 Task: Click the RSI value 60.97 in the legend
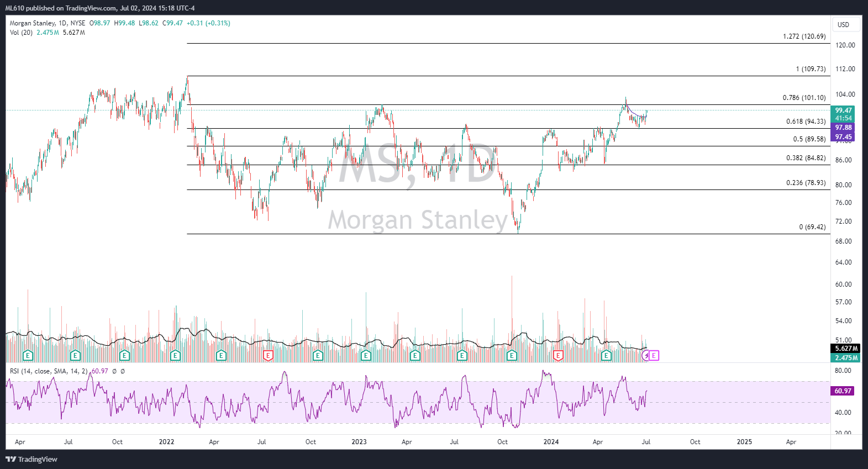pos(100,371)
